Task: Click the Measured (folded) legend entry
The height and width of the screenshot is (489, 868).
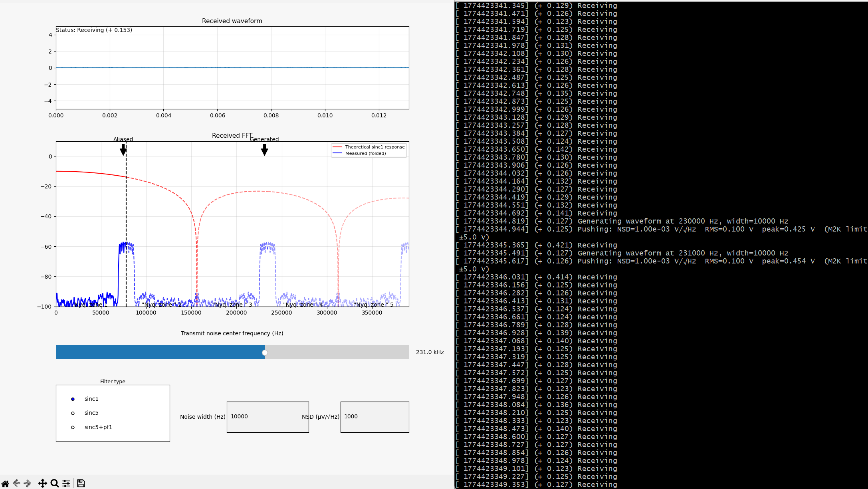Action: 359,153
